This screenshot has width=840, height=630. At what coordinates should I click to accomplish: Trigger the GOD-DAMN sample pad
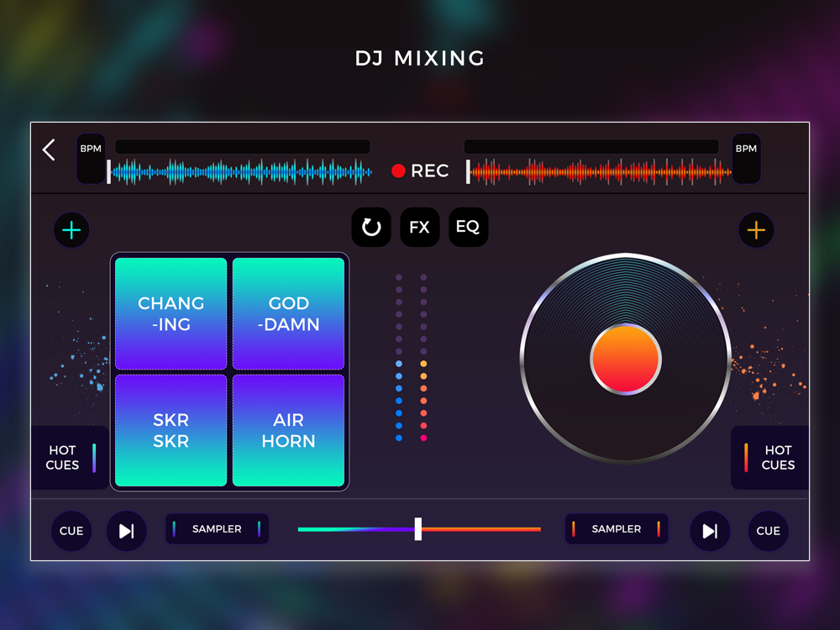point(288,314)
